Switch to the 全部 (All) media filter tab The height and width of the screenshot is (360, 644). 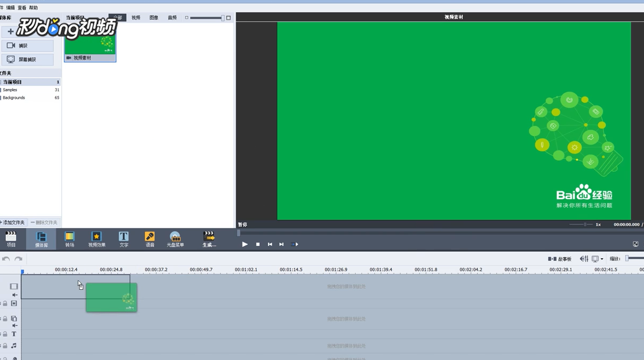click(x=117, y=18)
